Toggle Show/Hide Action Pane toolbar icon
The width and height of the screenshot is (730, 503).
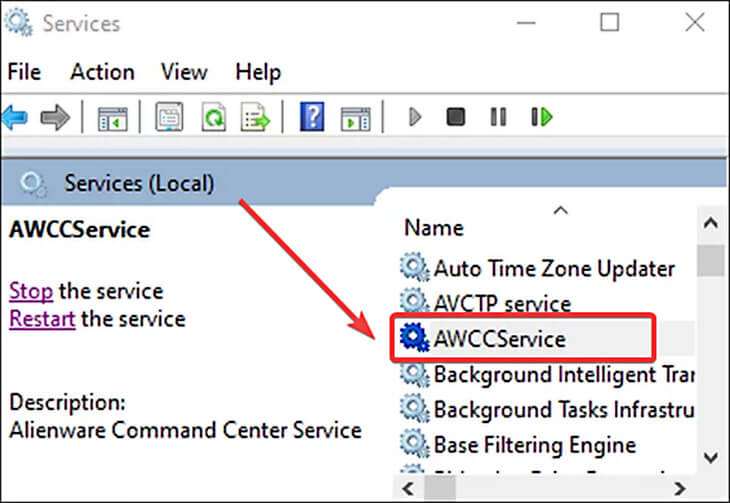click(x=356, y=118)
